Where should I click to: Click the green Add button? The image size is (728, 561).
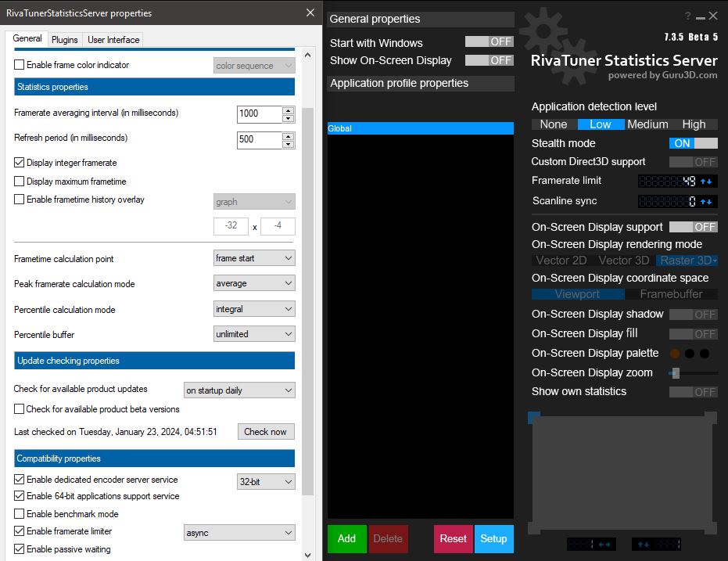pos(347,539)
